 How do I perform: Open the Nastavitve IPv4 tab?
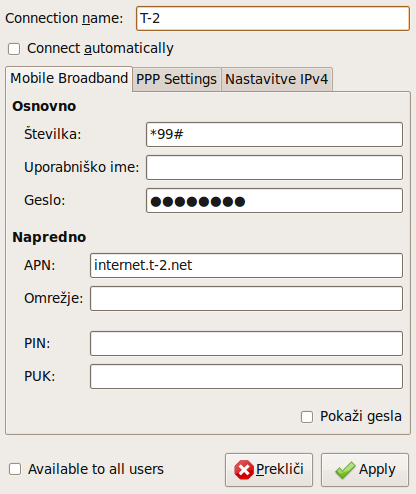coord(277,79)
